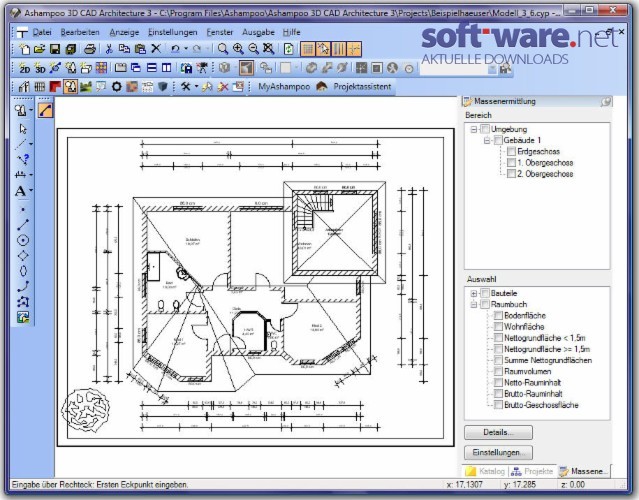
Task: Toggle the grid display icon
Action: 308,49
